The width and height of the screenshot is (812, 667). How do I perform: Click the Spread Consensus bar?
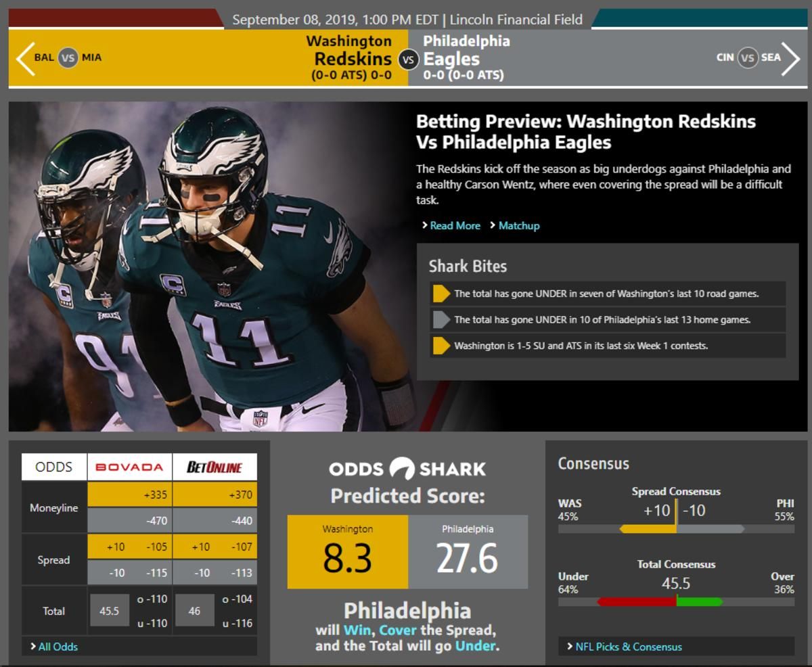point(676,529)
